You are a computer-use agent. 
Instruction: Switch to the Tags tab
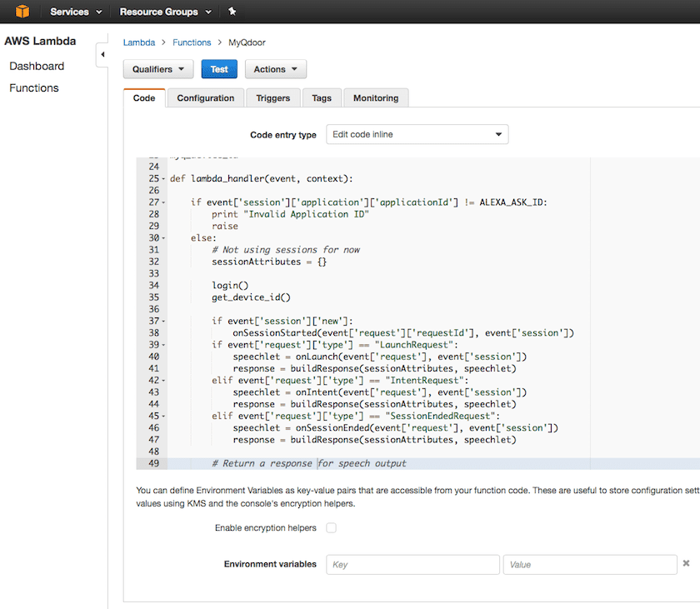[x=322, y=98]
